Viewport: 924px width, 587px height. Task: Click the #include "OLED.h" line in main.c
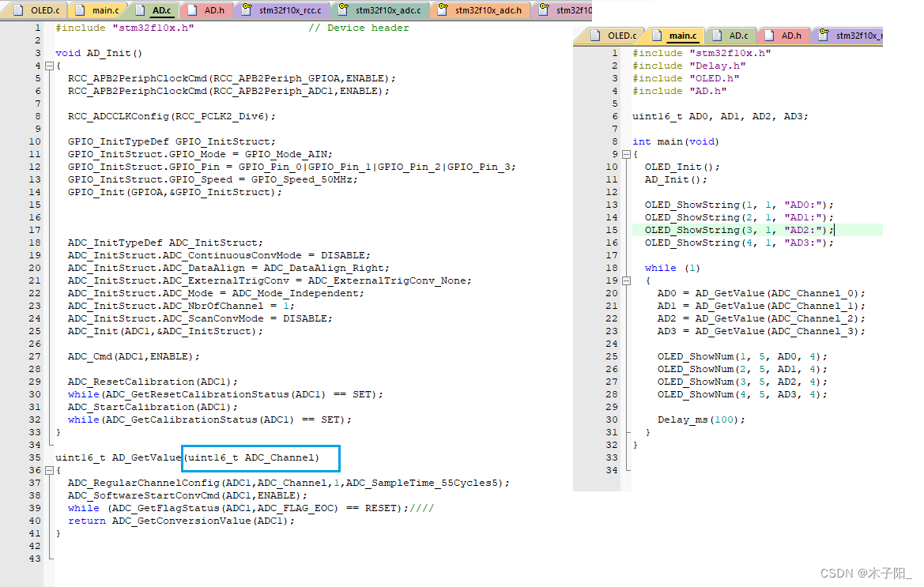686,78
